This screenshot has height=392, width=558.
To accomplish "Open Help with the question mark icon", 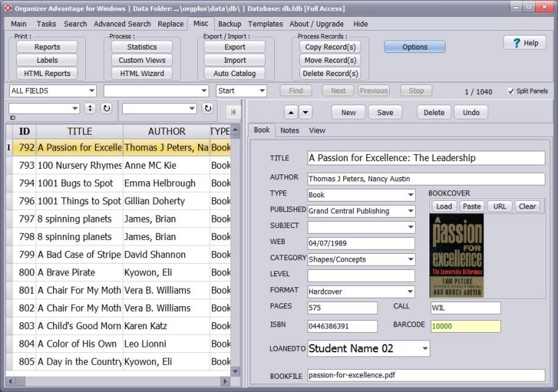I will pyautogui.click(x=517, y=43).
